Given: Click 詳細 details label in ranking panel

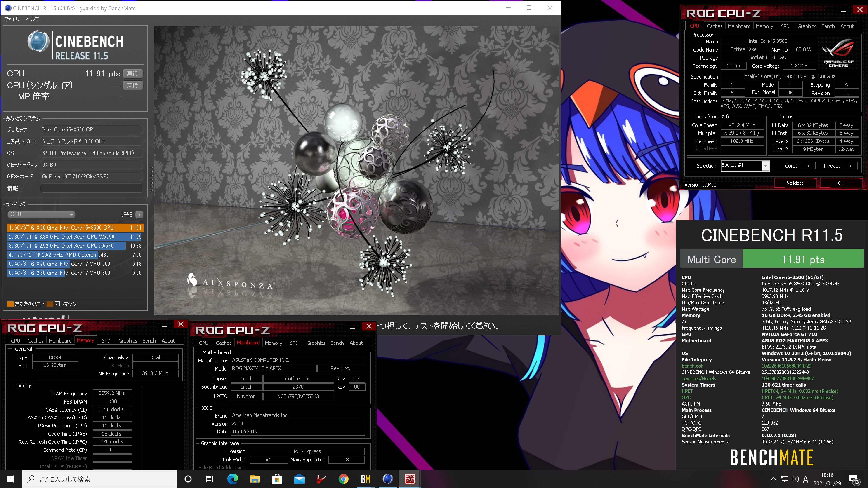Looking at the screenshot, I should pos(127,214).
